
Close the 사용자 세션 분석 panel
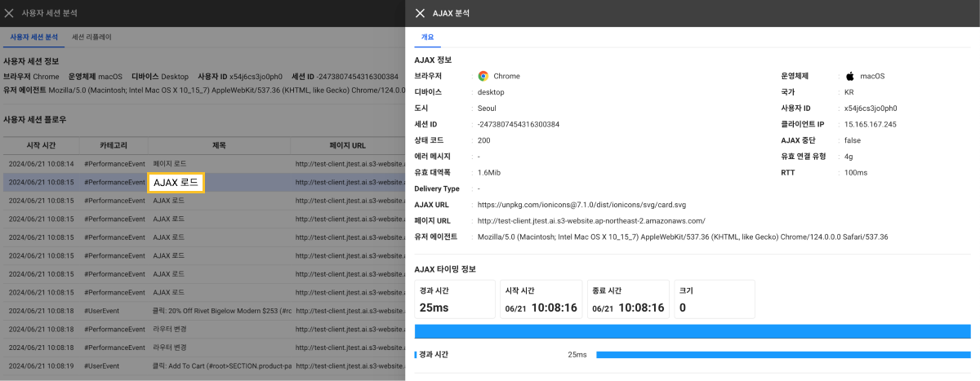[9, 13]
